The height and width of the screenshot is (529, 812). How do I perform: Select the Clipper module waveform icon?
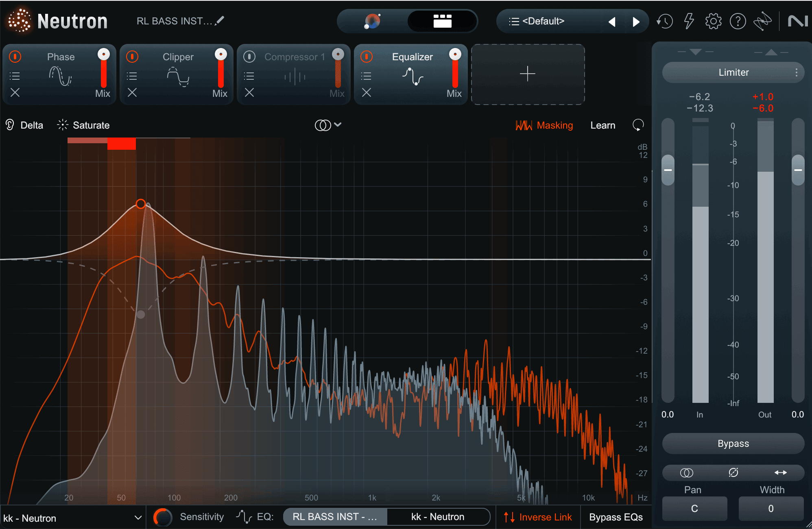click(x=178, y=77)
